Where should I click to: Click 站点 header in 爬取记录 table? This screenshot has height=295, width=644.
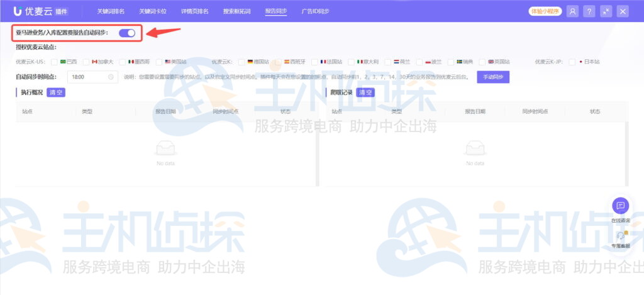point(337,111)
